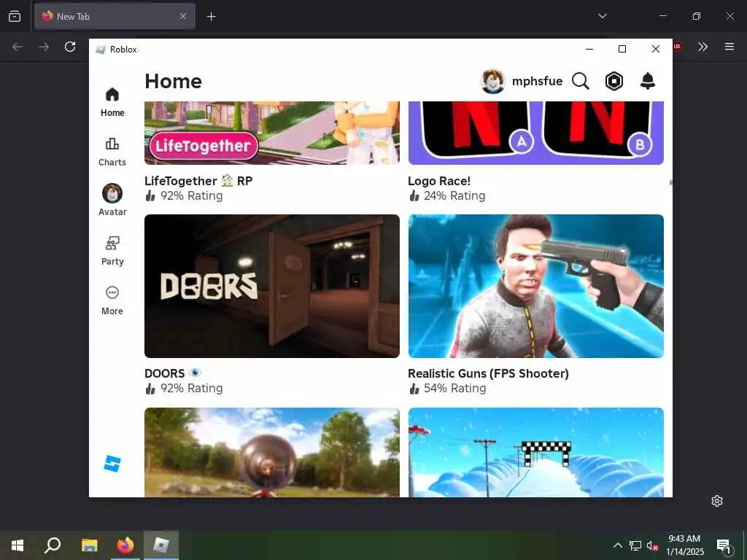This screenshot has width=747, height=560.
Task: Open the Firefox hamburger application menu
Action: (x=729, y=47)
